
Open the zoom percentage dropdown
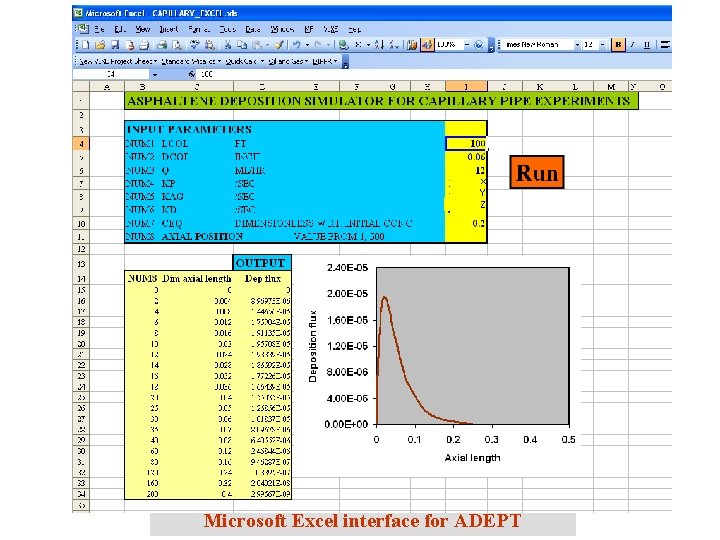(x=467, y=45)
